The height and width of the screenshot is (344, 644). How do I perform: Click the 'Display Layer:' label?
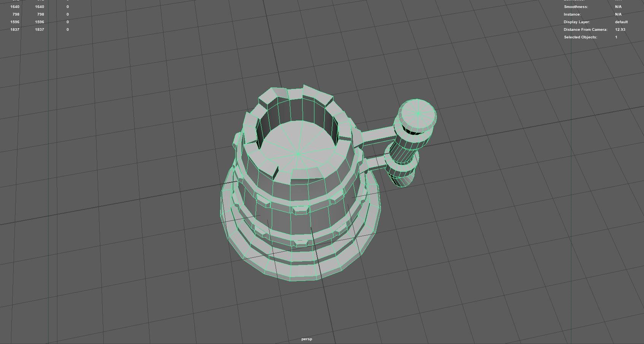(577, 22)
